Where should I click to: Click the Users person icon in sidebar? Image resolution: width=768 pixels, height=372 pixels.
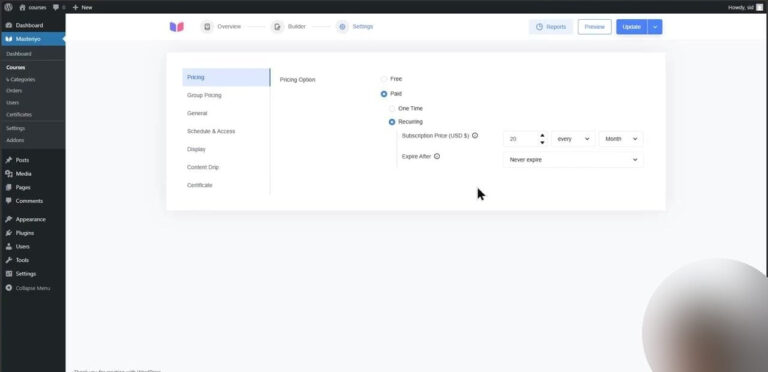click(9, 247)
